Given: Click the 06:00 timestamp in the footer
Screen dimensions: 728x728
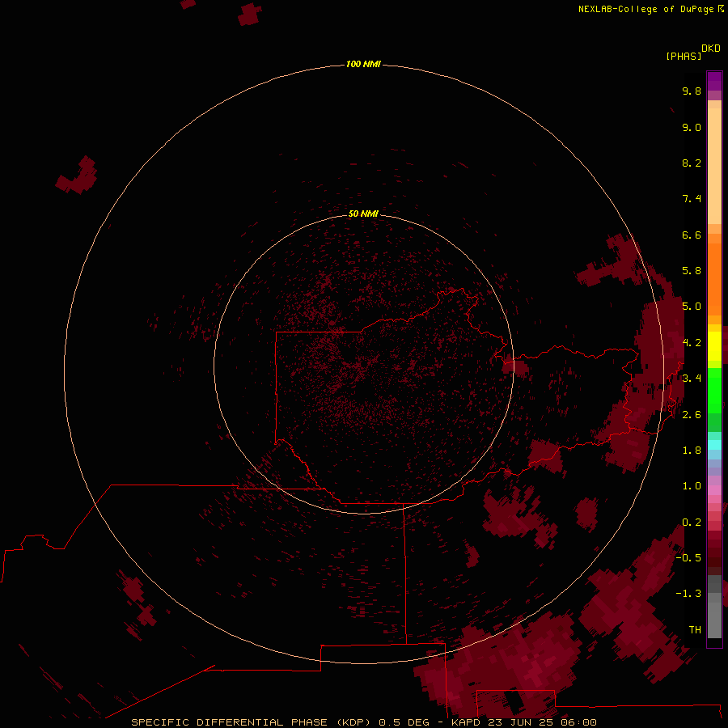Looking at the screenshot, I should [x=578, y=722].
